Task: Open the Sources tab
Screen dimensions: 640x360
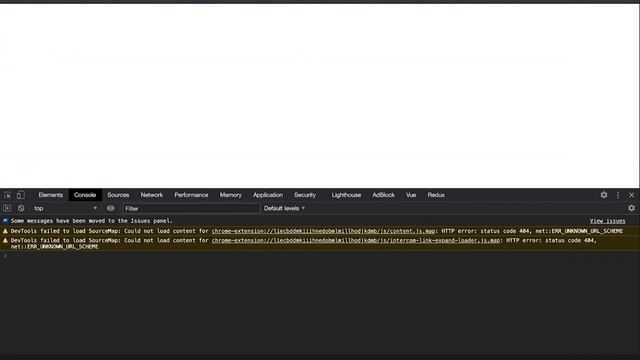Action: point(118,195)
